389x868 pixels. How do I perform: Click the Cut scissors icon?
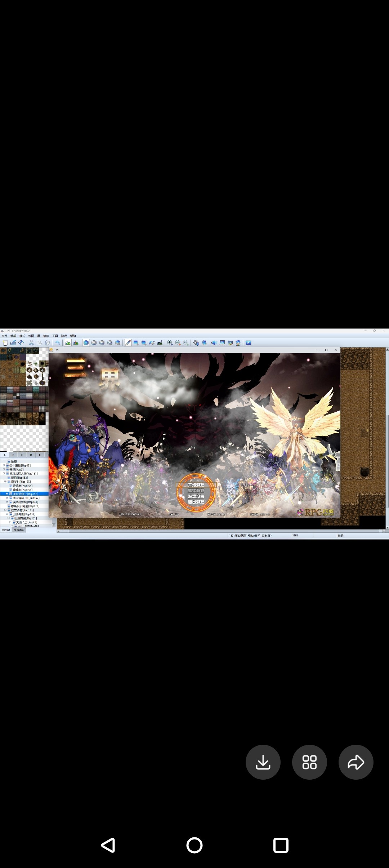pyautogui.click(x=31, y=343)
